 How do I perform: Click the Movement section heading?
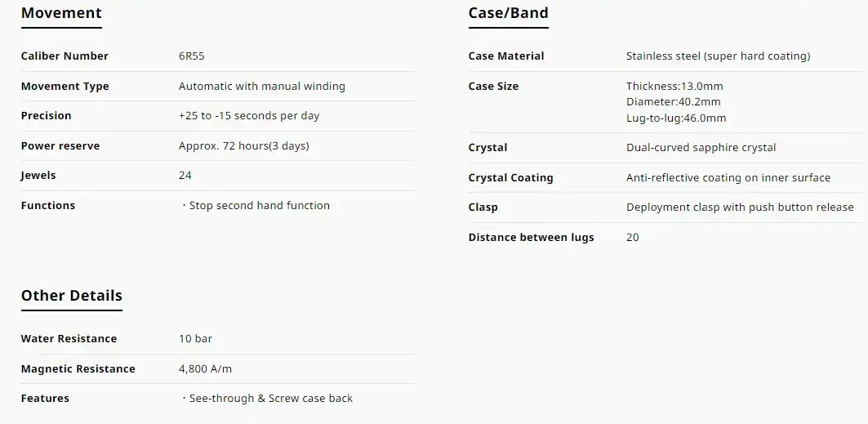[61, 13]
